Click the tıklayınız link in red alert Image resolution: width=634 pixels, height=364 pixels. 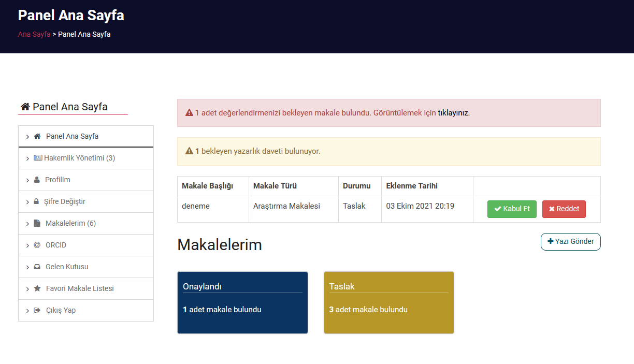[454, 112]
